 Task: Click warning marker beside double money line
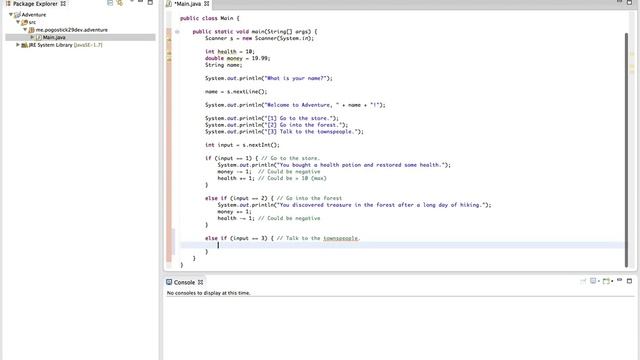coord(169,59)
